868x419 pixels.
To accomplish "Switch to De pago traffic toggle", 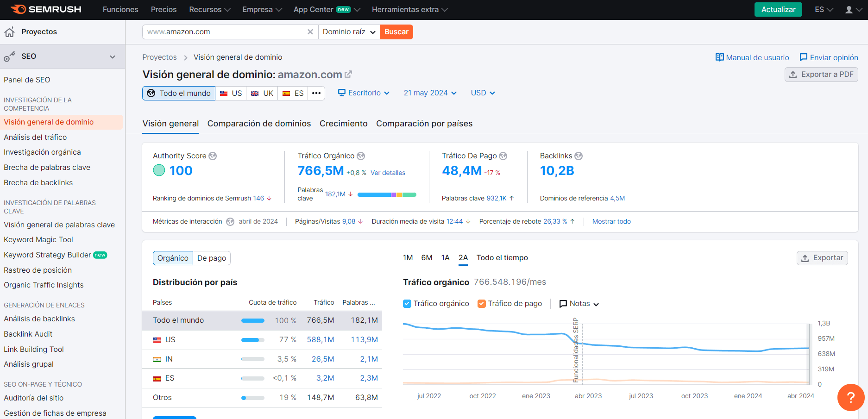I will (211, 258).
